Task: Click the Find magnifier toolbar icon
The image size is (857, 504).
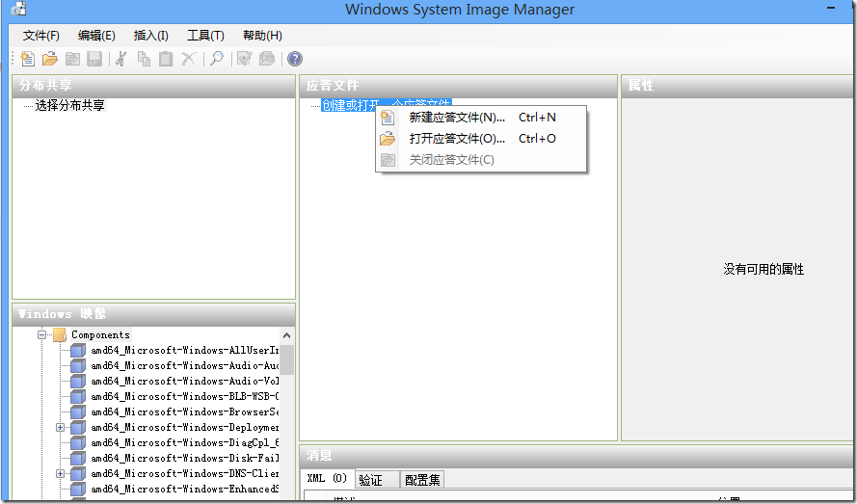Action: click(217, 59)
